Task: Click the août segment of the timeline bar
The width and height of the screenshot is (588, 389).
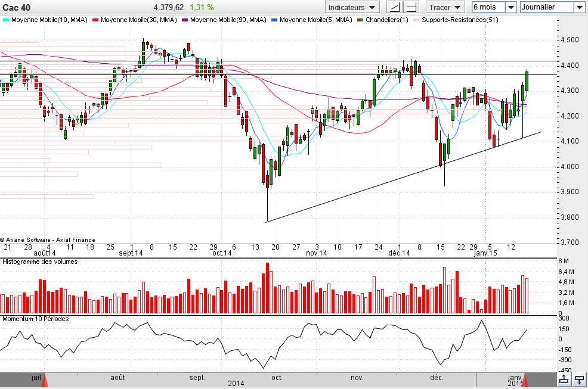Action: pyautogui.click(x=117, y=378)
